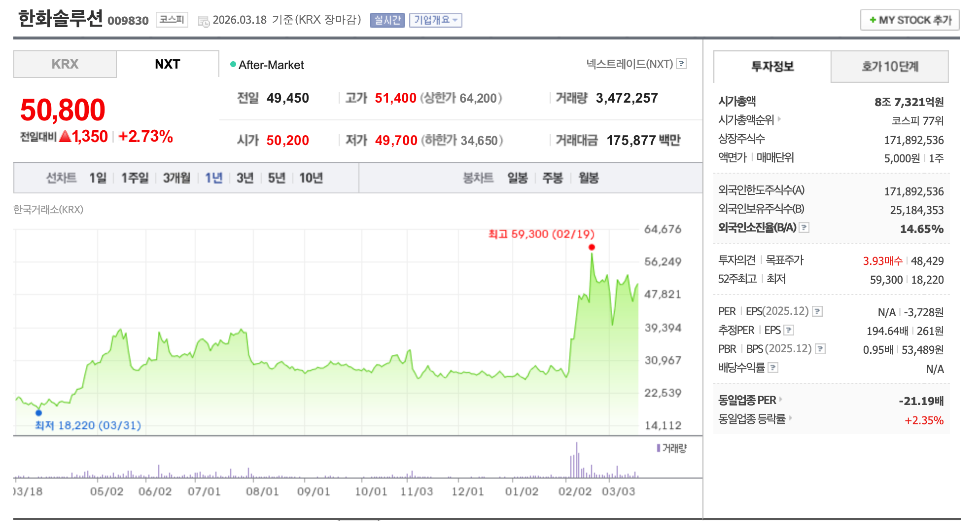
Task: Click the 고가 value 51,400
Action: pos(396,98)
